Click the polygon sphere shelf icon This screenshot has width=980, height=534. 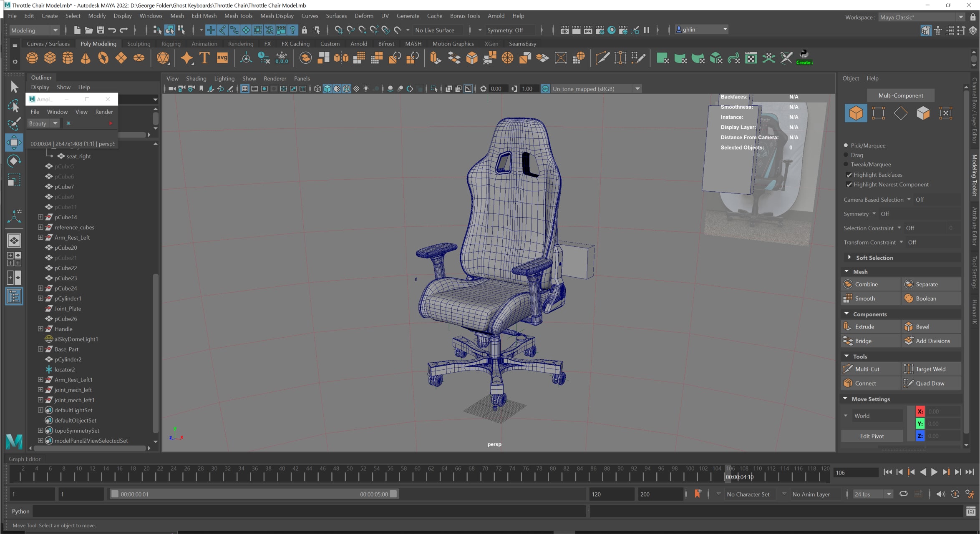coord(32,58)
